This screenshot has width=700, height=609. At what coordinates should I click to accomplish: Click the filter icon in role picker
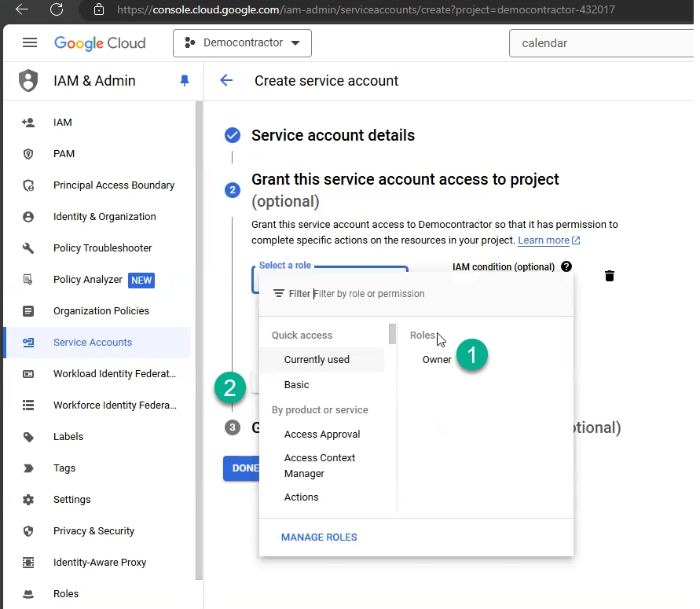coord(279,293)
